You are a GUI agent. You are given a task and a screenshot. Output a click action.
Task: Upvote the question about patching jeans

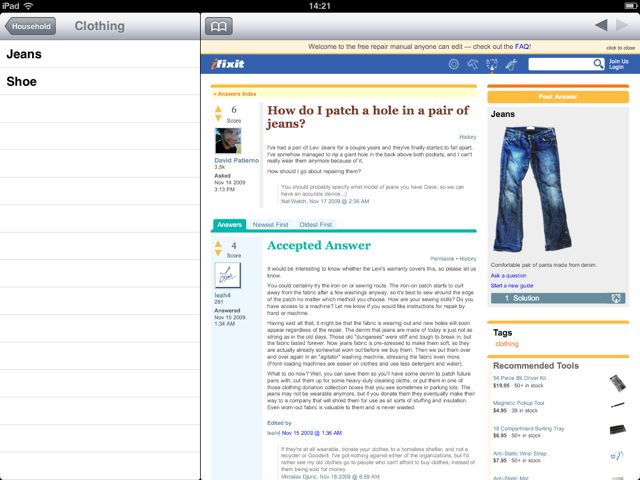[218, 109]
